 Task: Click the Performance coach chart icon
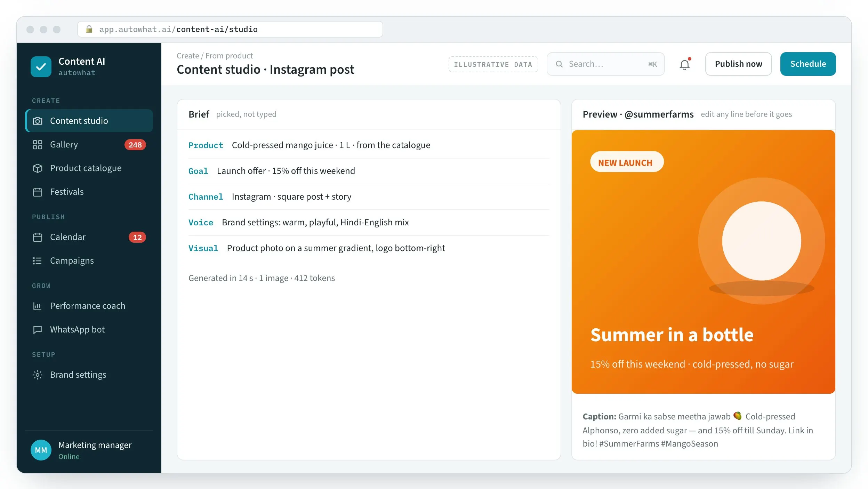[x=37, y=306]
